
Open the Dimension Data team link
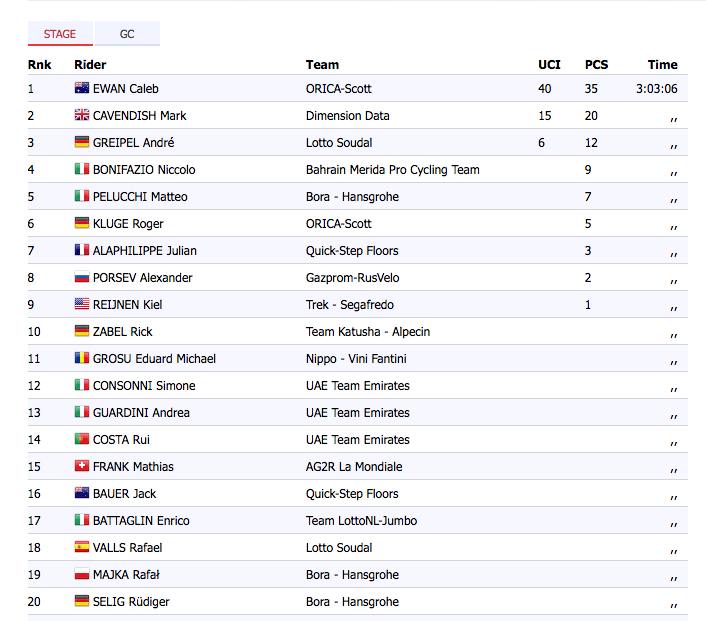[x=347, y=116]
